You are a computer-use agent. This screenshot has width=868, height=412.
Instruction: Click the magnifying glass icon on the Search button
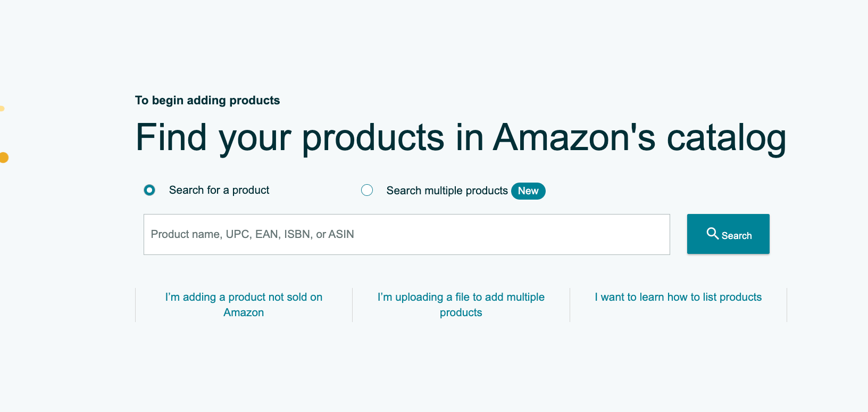click(713, 234)
